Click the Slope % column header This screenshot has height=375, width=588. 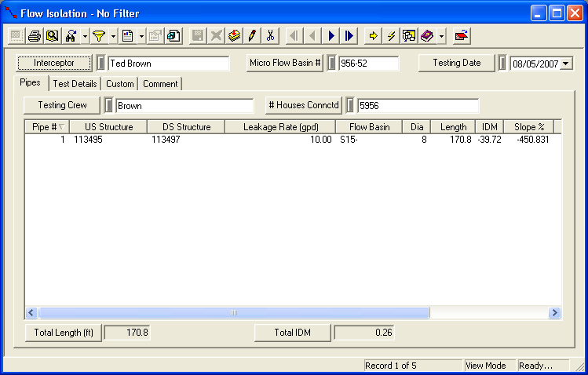[529, 127]
